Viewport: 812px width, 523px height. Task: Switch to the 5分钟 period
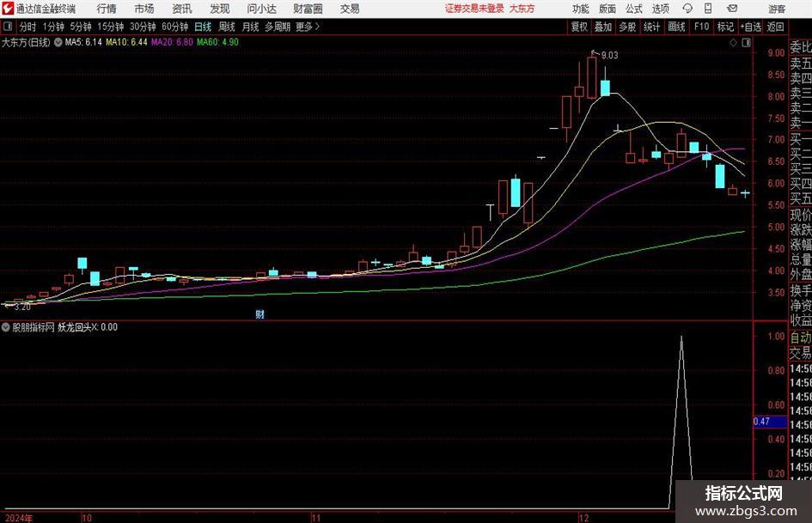pyautogui.click(x=81, y=27)
